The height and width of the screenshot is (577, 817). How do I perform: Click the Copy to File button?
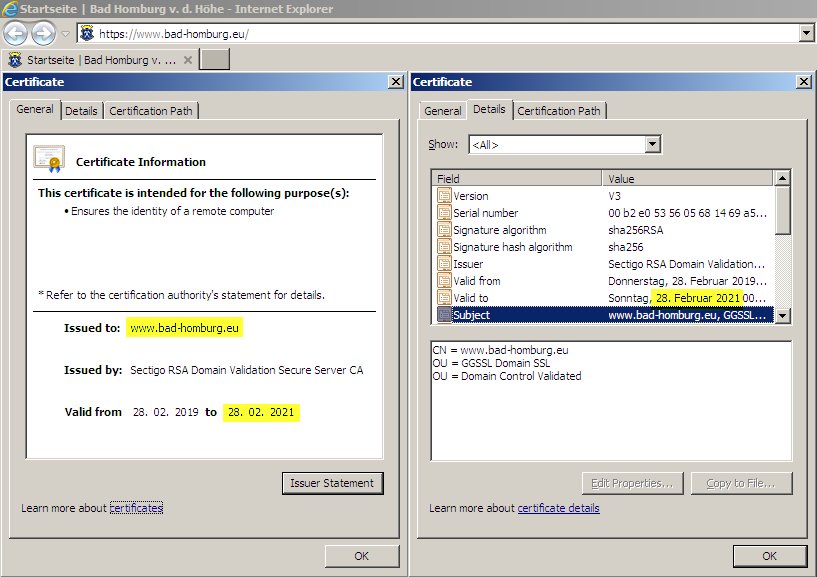click(741, 483)
